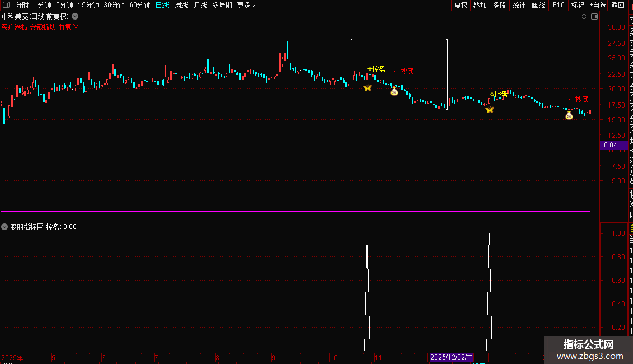Select the 5分钟 period tab
The height and width of the screenshot is (364, 633).
click(x=64, y=5)
